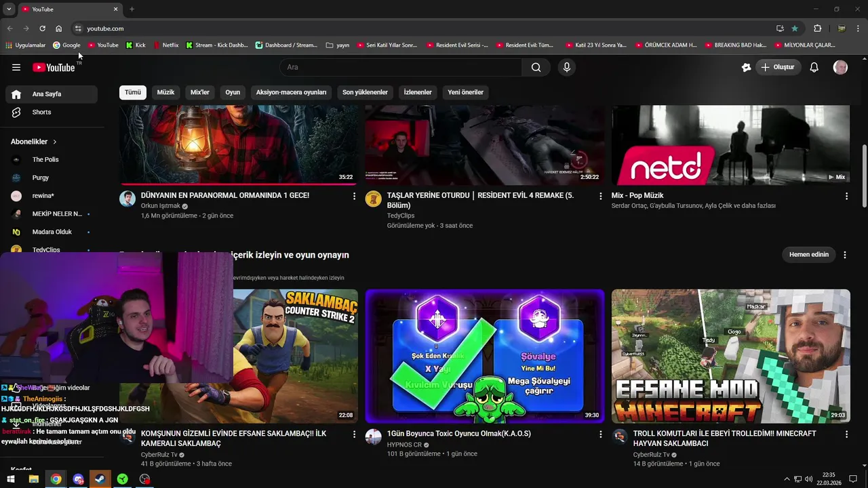Start voice search with the microphone icon
The image size is (868, 488).
(x=567, y=67)
